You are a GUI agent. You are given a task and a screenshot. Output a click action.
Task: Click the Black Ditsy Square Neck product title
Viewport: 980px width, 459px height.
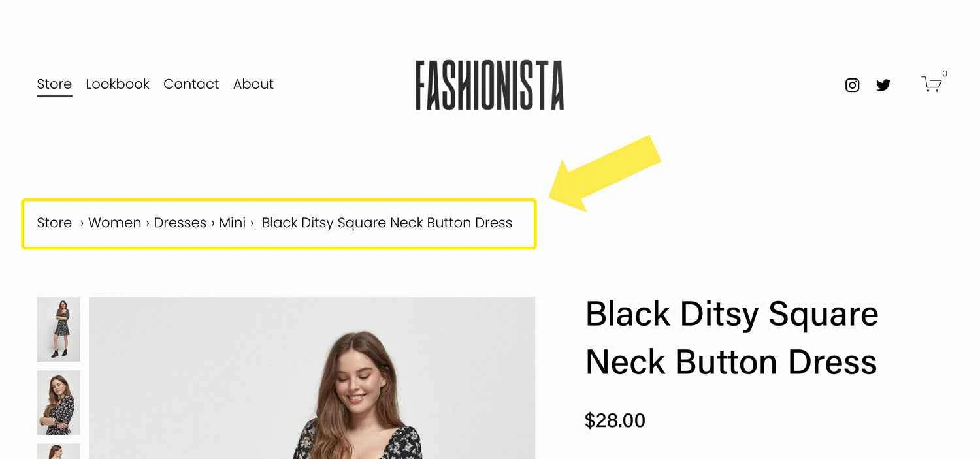click(x=732, y=338)
